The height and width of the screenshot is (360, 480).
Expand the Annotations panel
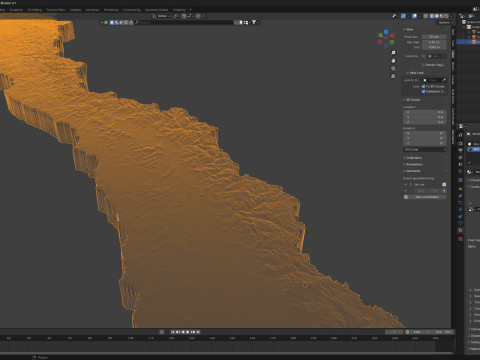[x=413, y=164]
